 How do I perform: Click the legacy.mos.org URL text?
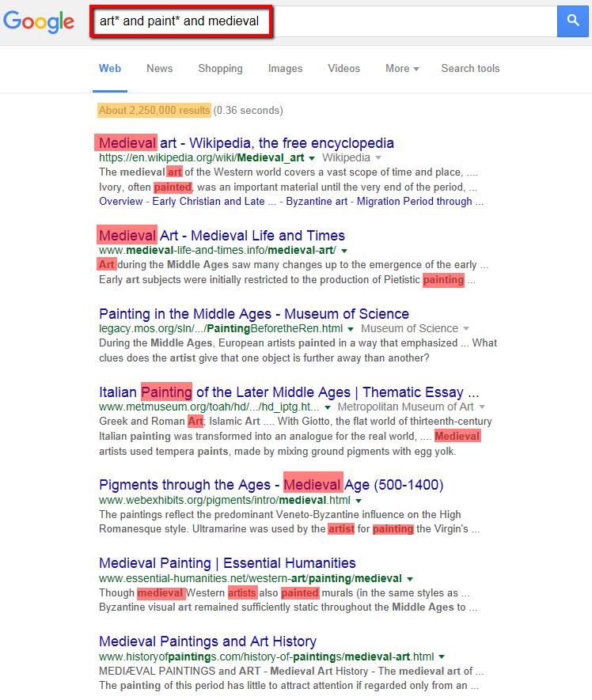point(221,328)
